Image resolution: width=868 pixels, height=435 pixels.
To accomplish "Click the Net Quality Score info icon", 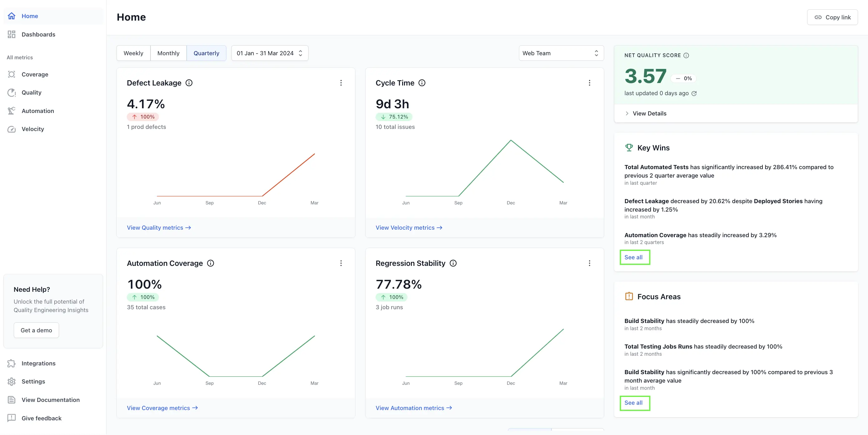I will pos(686,55).
